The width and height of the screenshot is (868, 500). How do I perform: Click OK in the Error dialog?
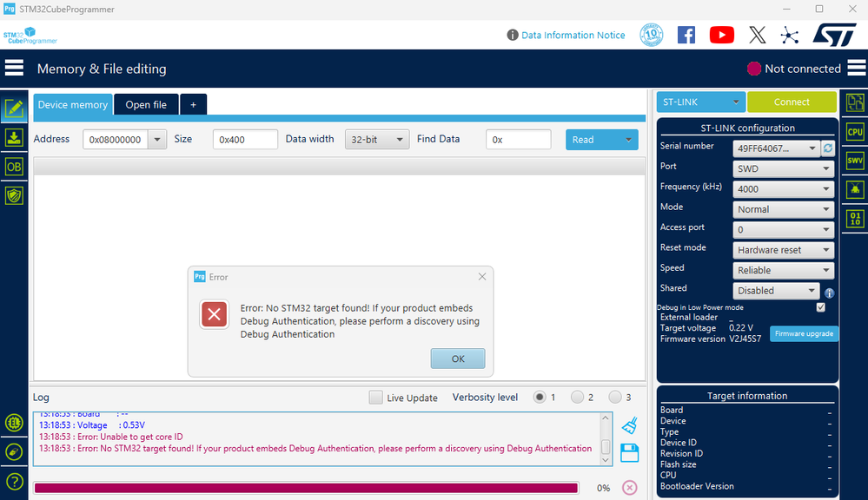[x=458, y=359]
